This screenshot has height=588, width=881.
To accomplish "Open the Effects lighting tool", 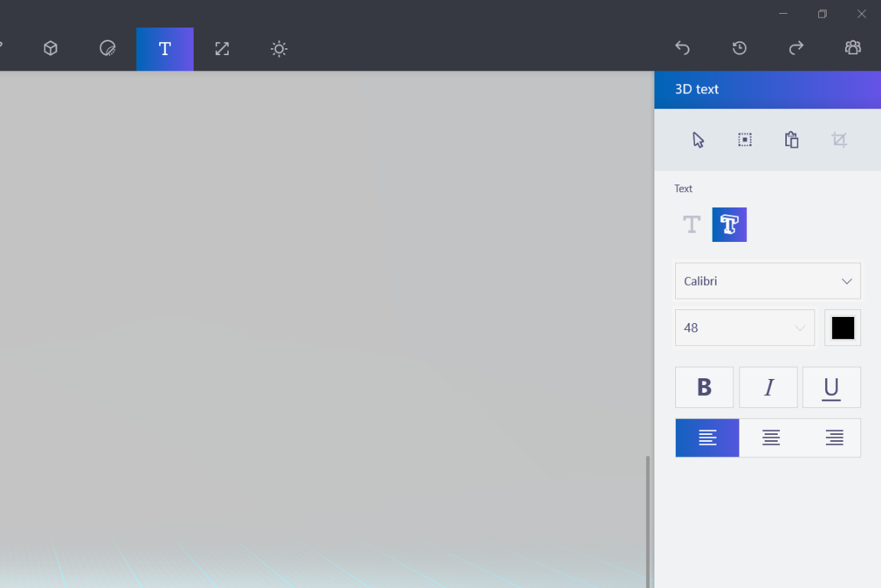I will pos(279,49).
